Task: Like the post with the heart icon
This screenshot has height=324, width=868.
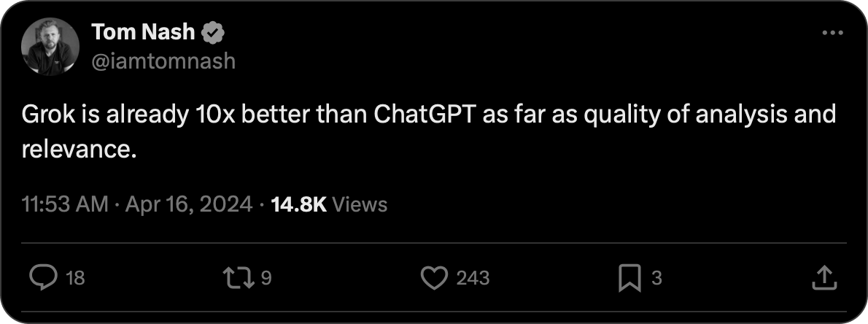Action: [x=435, y=277]
